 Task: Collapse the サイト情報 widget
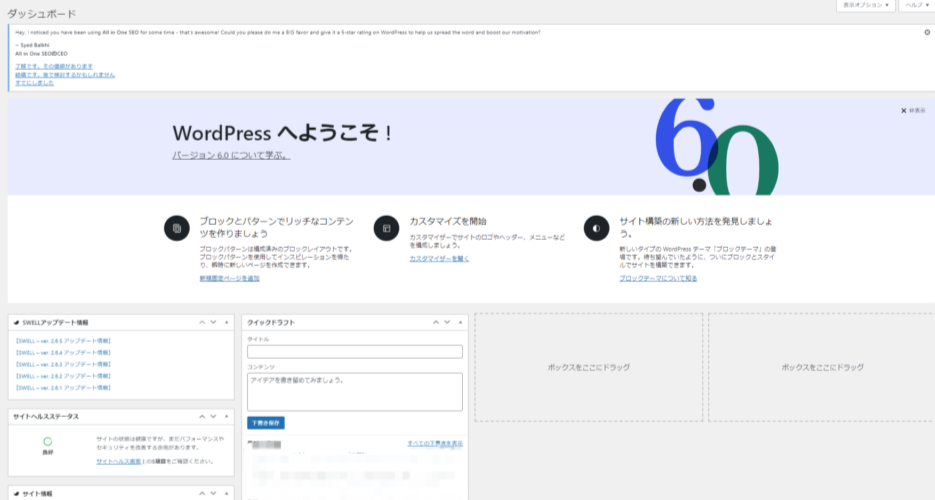(x=226, y=493)
